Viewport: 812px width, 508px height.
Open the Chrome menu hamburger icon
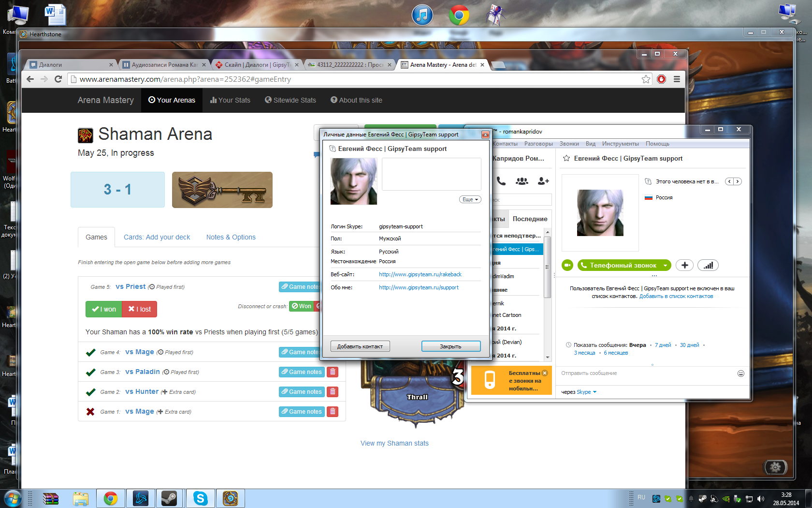tap(677, 79)
